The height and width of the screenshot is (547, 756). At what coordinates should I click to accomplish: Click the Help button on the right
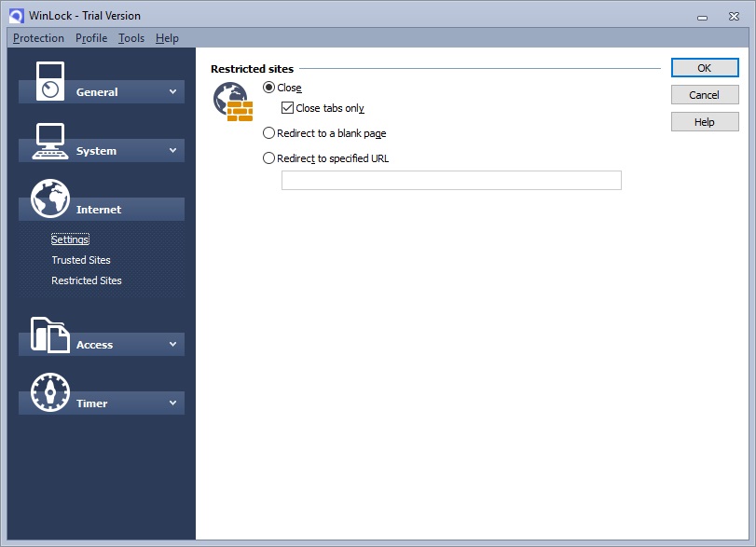[x=705, y=122]
